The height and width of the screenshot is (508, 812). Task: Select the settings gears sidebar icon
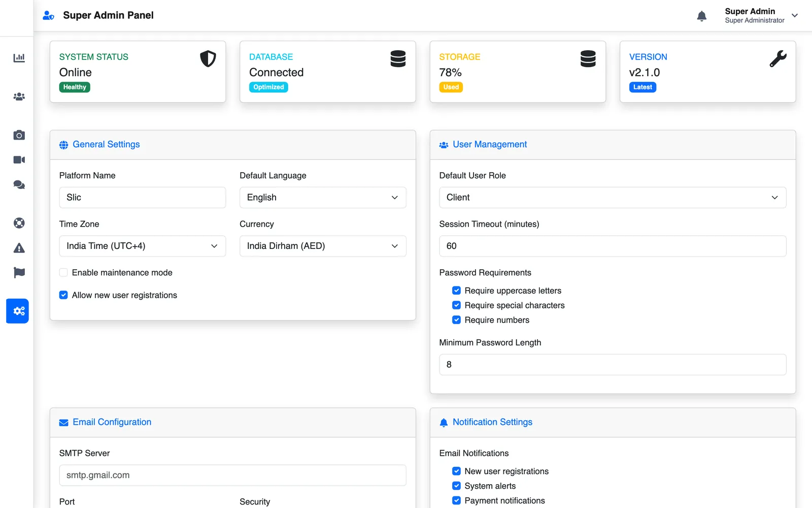(17, 311)
